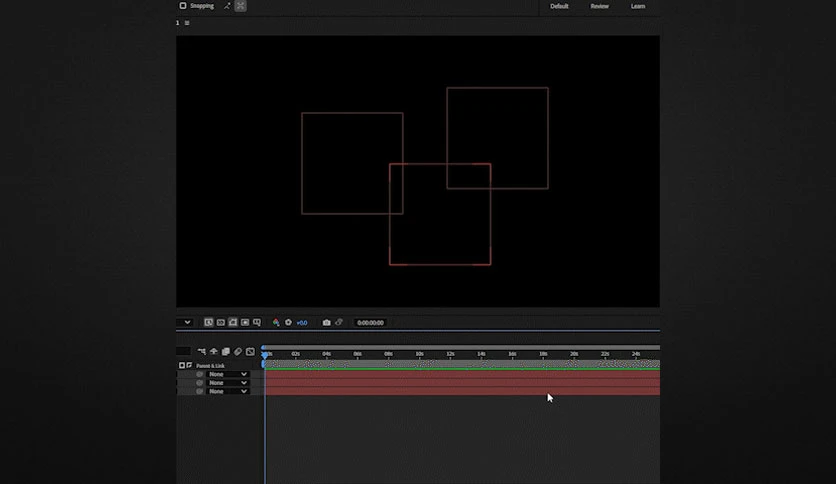Switch to the Review workspace

click(599, 6)
